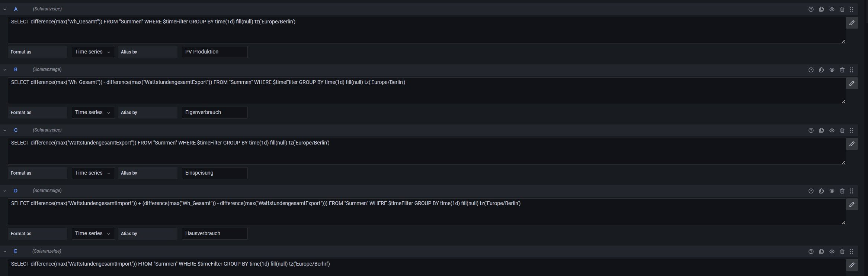This screenshot has width=868, height=276.
Task: Show help for query A
Action: (811, 9)
